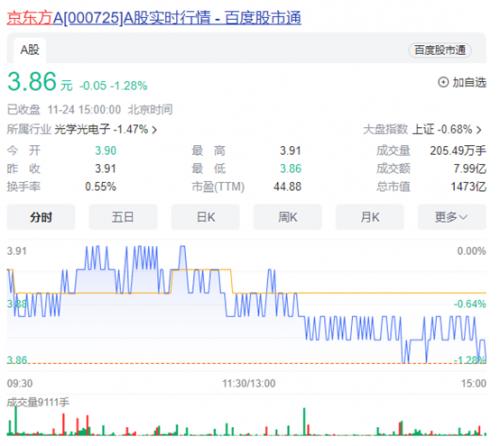The height and width of the screenshot is (446, 500).
Task: Click the -0.64% axis label on chart
Action: (470, 304)
